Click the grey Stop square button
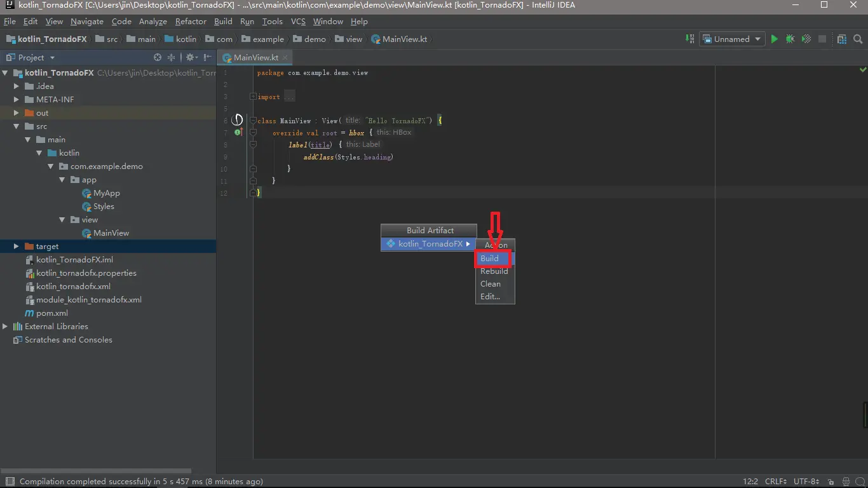868x488 pixels. pyautogui.click(x=822, y=39)
